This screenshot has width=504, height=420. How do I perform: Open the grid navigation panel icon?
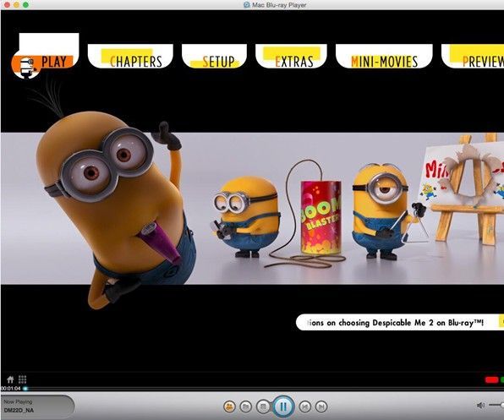click(x=22, y=379)
